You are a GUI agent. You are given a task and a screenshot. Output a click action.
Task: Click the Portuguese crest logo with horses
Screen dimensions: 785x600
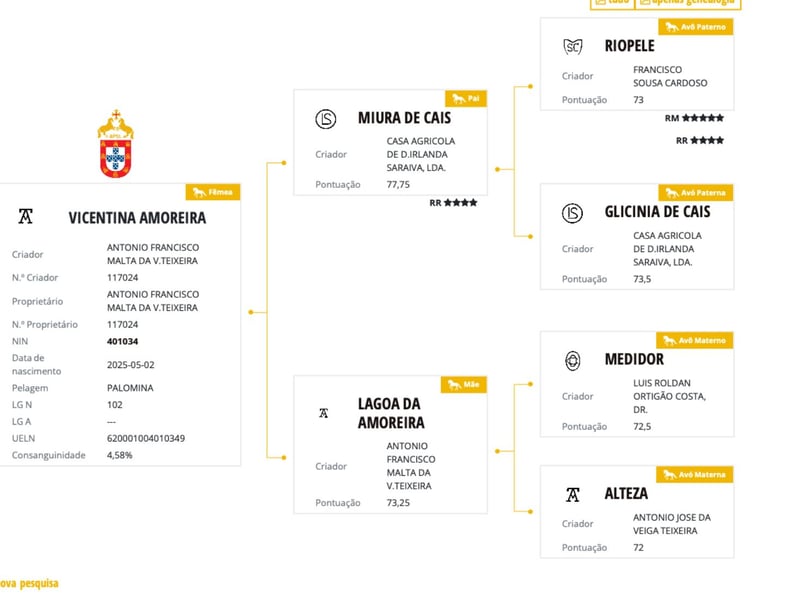tap(116, 144)
